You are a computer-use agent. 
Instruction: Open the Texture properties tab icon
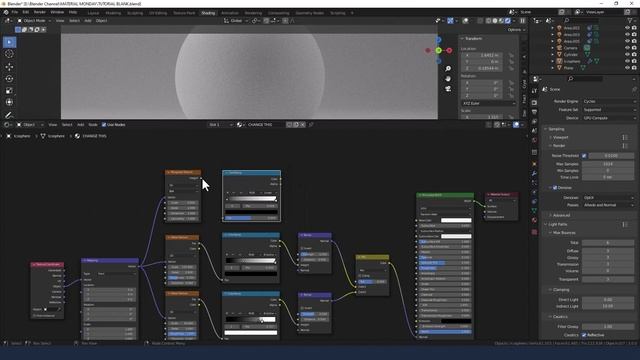(x=534, y=232)
